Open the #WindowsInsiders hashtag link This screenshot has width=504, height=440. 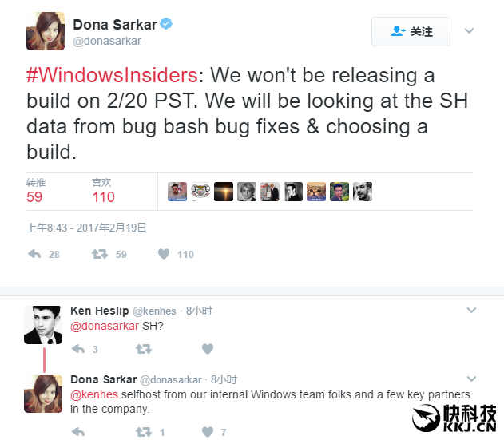112,76
